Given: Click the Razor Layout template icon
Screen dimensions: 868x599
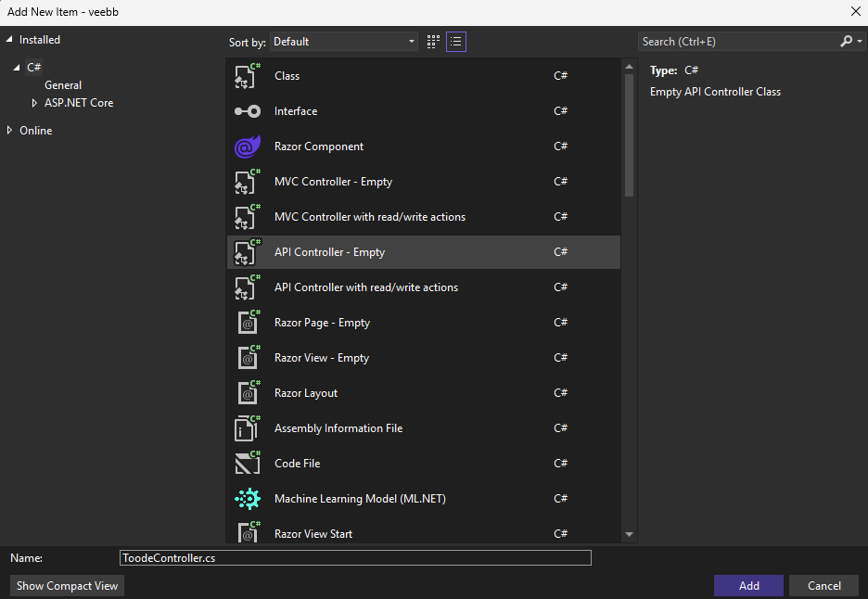Looking at the screenshot, I should (247, 393).
